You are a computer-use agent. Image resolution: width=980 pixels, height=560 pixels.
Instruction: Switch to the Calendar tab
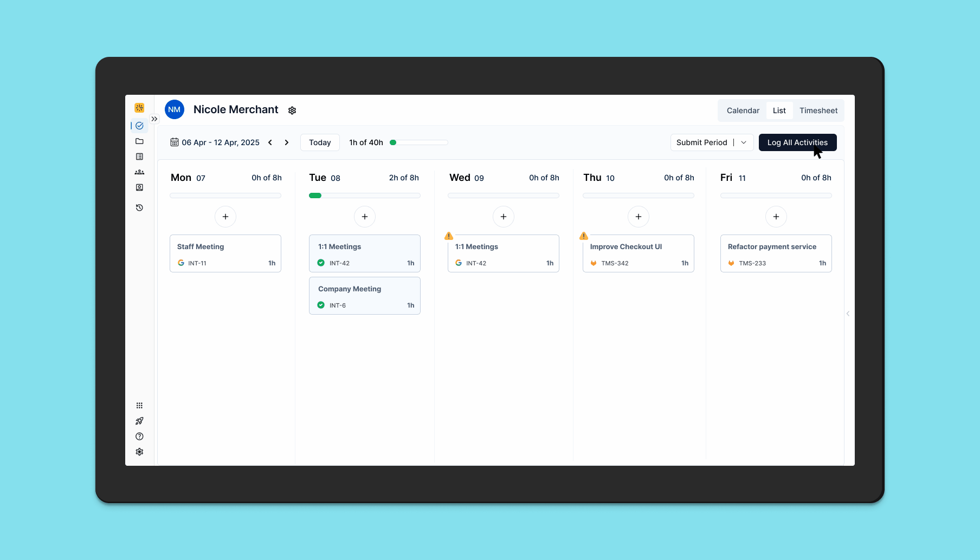[743, 110]
